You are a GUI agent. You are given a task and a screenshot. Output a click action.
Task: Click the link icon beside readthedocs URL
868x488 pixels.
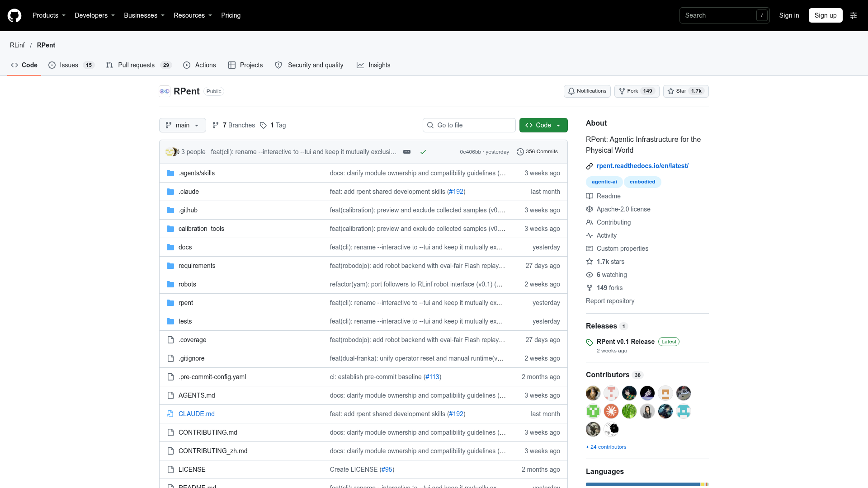[x=590, y=166]
